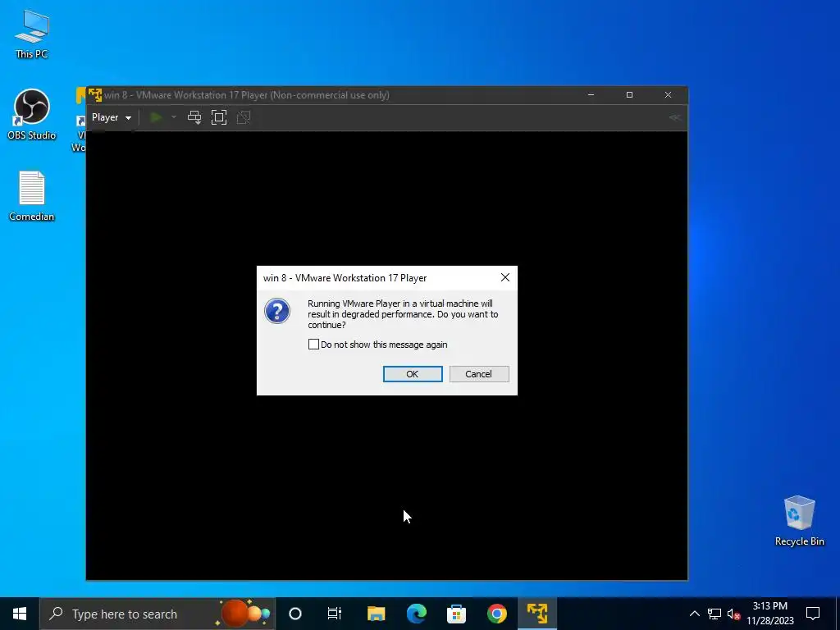This screenshot has width=840, height=630.
Task: Maximize the VMware Player window
Action: point(629,95)
